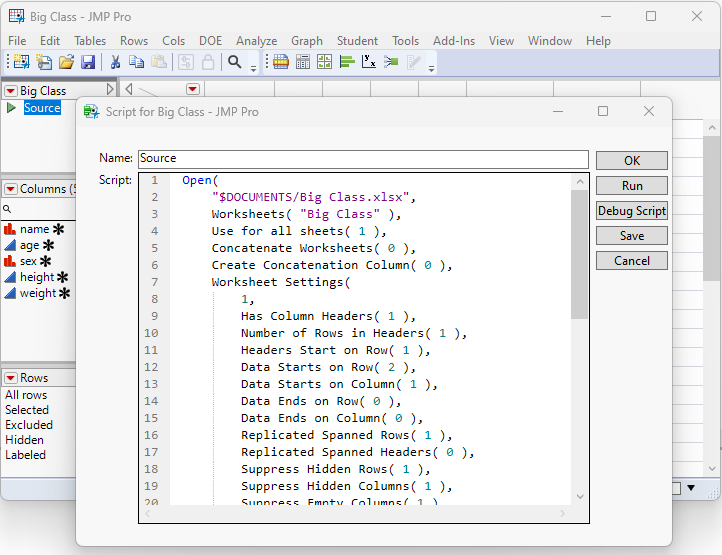The height and width of the screenshot is (555, 722).
Task: Click the Open file folder icon
Action: 66,62
